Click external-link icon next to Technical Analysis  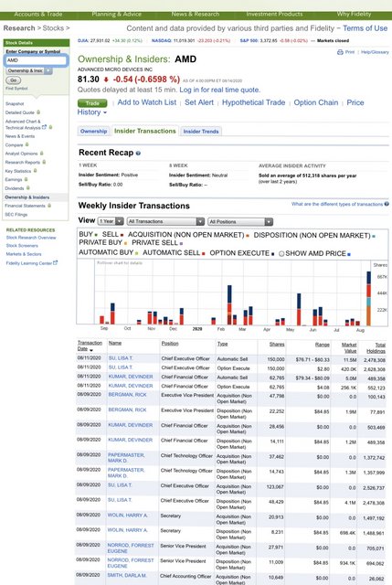[x=45, y=127]
